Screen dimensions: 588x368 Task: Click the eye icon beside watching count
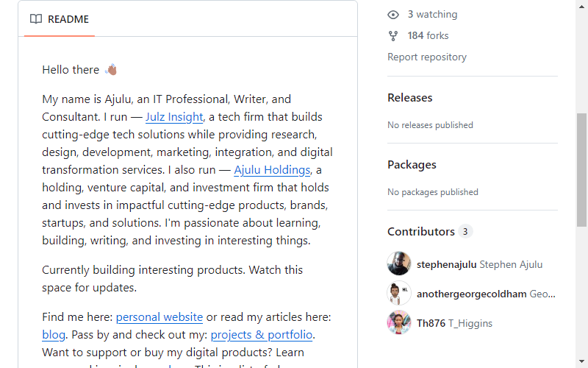point(393,15)
